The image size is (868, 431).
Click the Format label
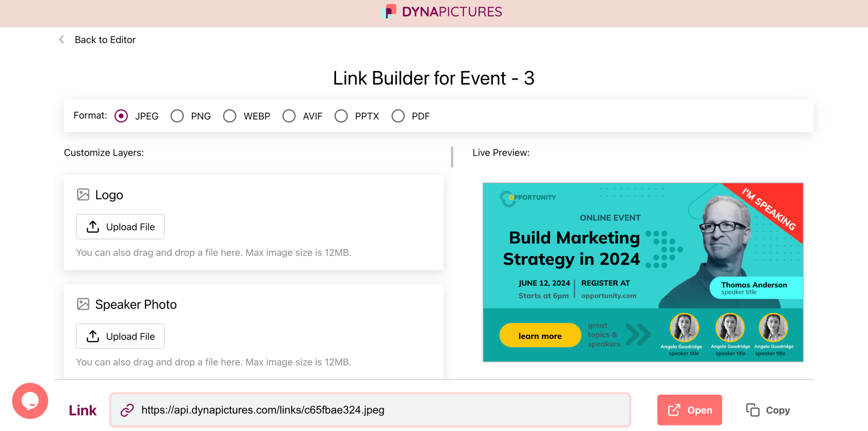(x=90, y=116)
